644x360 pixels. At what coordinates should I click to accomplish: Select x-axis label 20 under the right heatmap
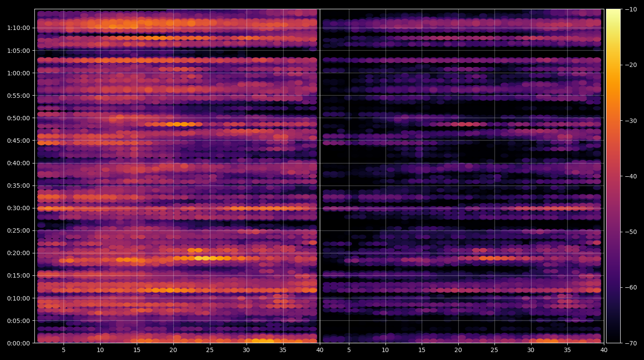[458, 350]
